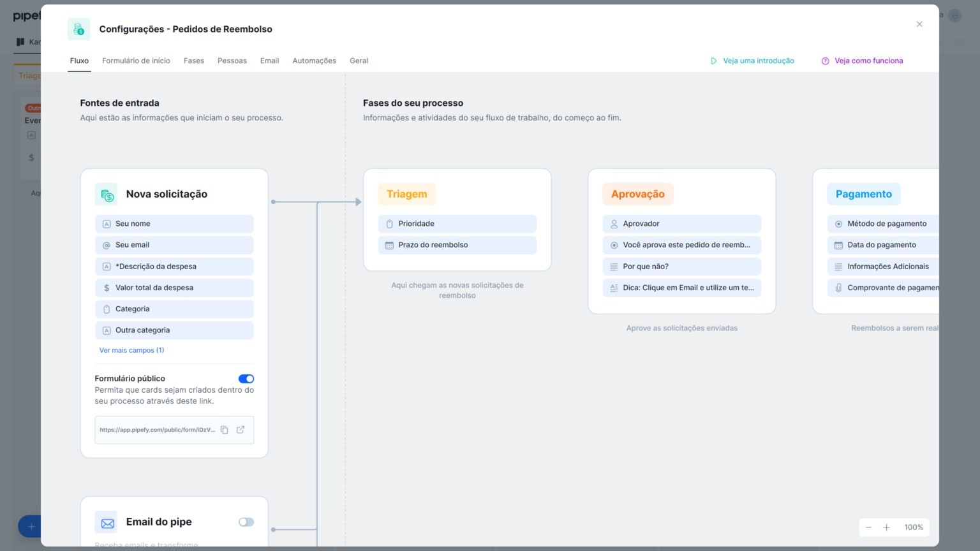Select the currency icon on Valor total da despesa

[107, 288]
